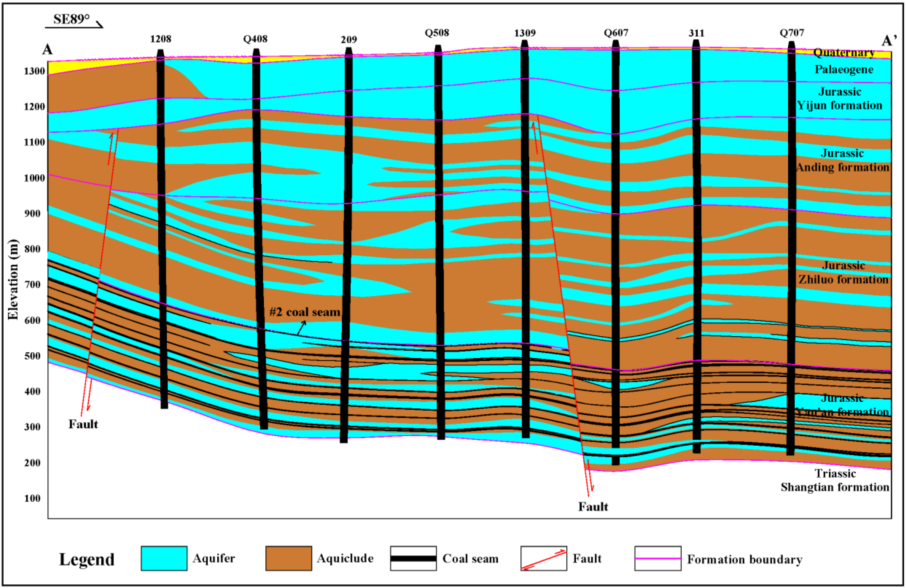The height and width of the screenshot is (588, 906).
Task: Select borehole label 1208
Action: coord(161,39)
